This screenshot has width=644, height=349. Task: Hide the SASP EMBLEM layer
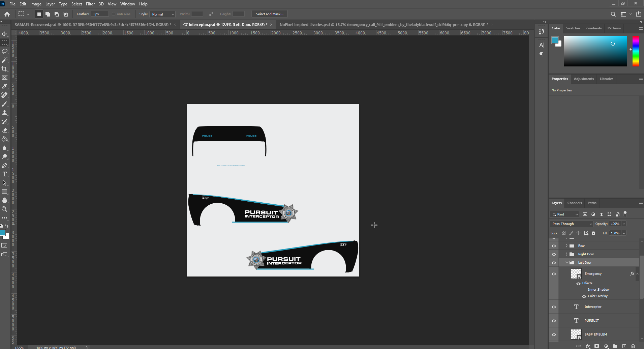(554, 335)
